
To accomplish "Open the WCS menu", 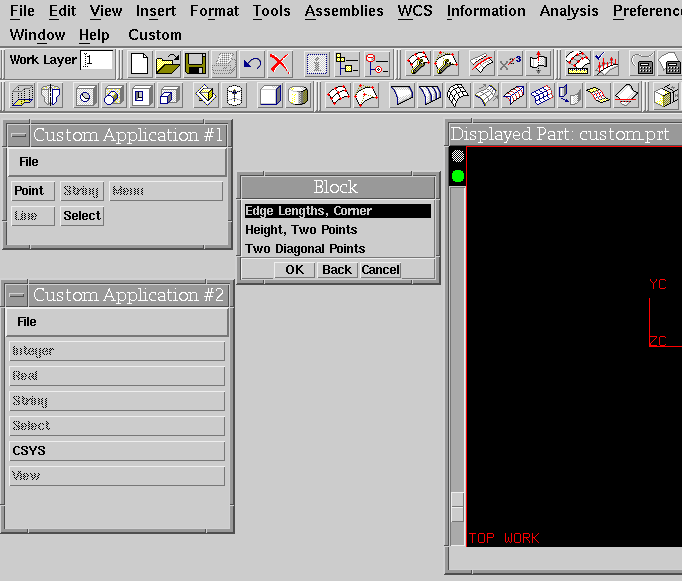I will point(415,11).
